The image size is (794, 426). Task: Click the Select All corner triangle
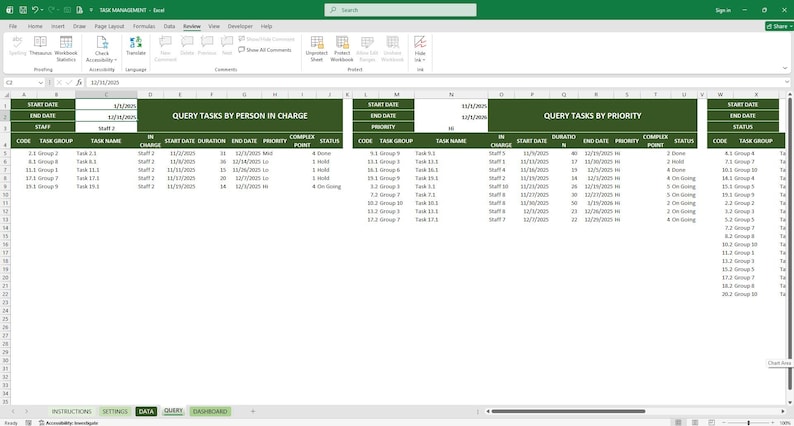click(x=7, y=95)
